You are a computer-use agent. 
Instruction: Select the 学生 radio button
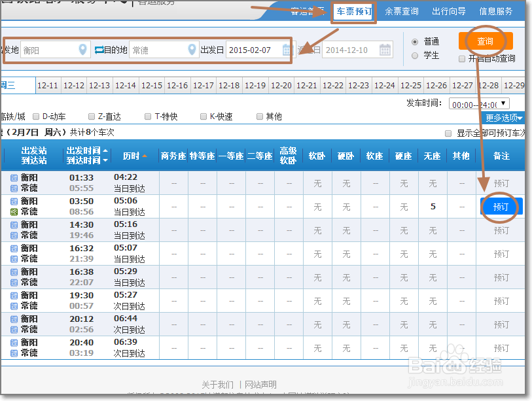click(414, 57)
